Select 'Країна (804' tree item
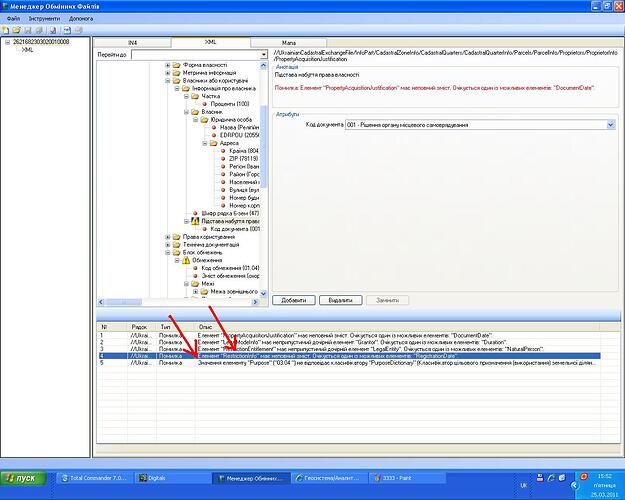625x500 pixels. [x=244, y=151]
